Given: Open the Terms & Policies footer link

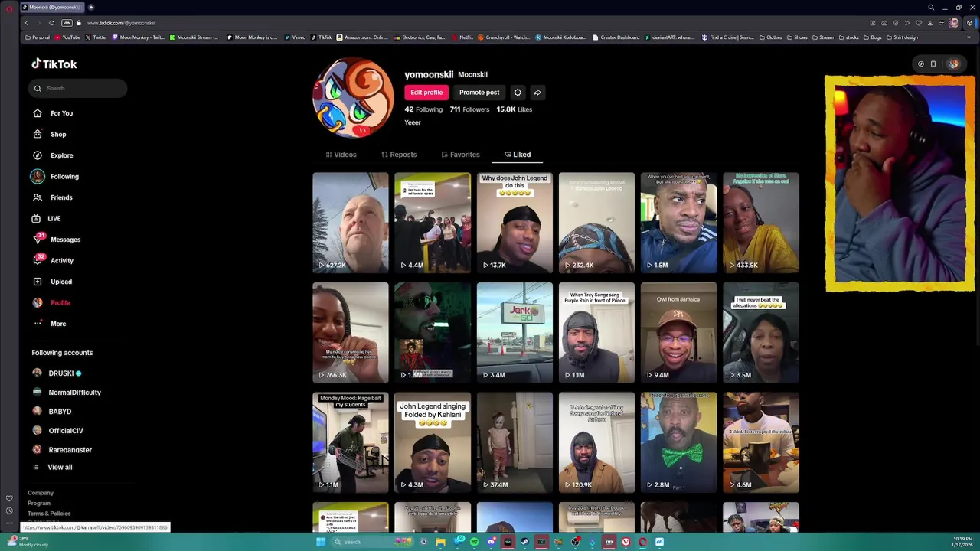Looking at the screenshot, I should coord(49,514).
